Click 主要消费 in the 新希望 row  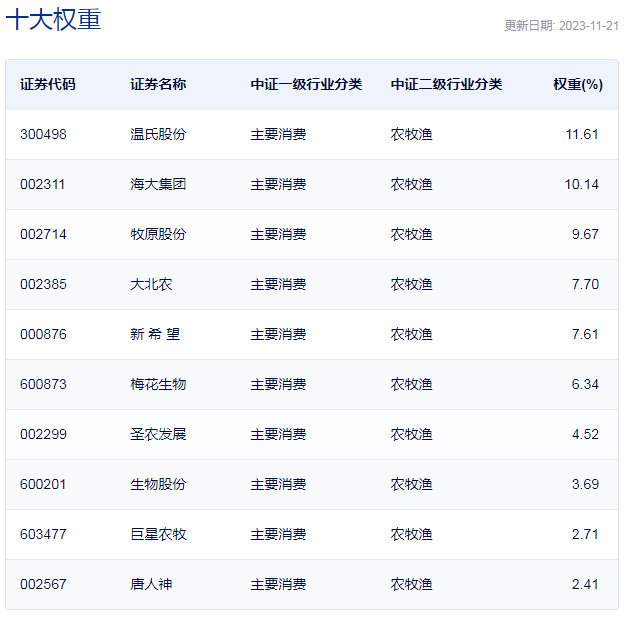[x=278, y=334]
